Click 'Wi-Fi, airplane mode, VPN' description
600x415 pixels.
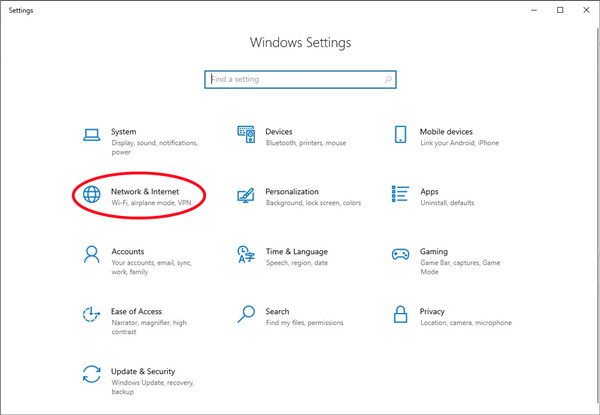[x=151, y=203]
